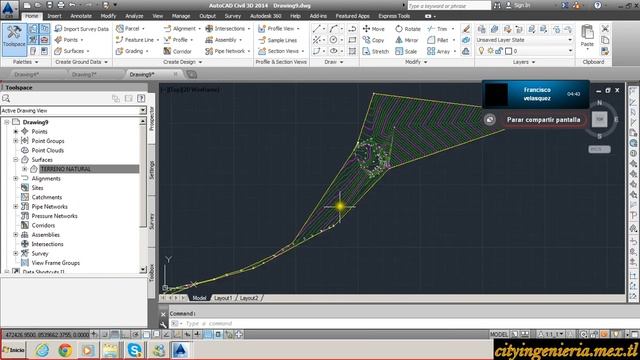The width and height of the screenshot is (640, 360).
Task: Select the Array tool
Action: [439, 51]
